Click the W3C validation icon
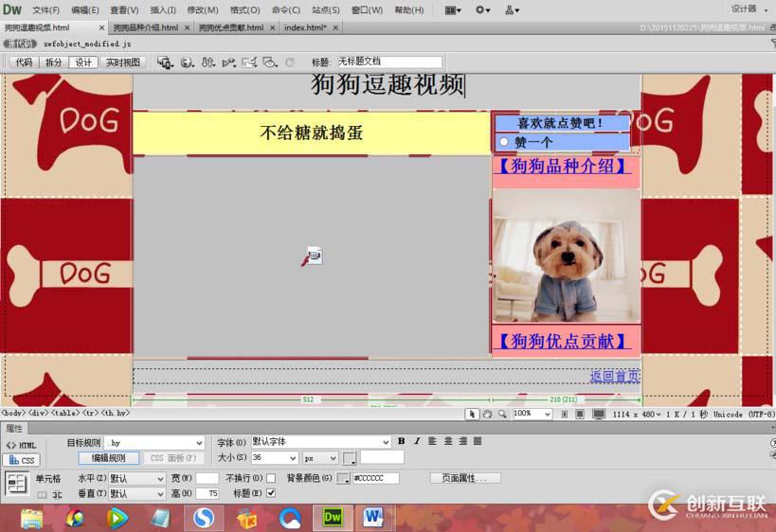The image size is (776, 532). click(228, 62)
